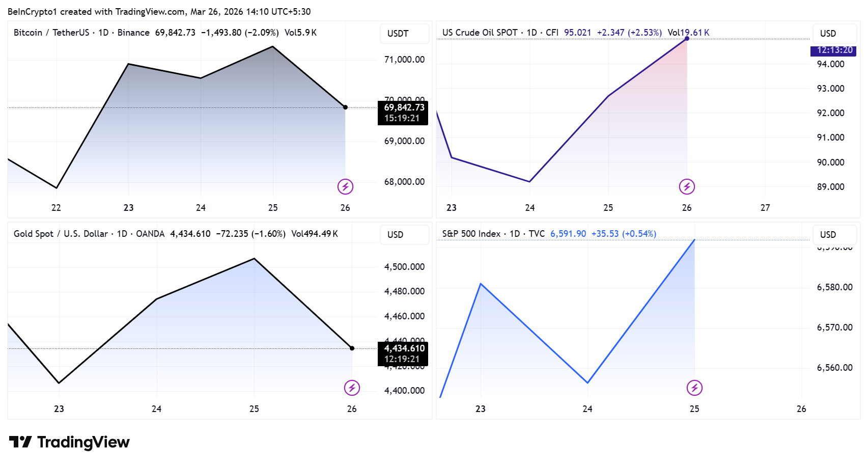
Task: Click the 12:13:20 countdown label on oil chart
Action: pos(834,50)
